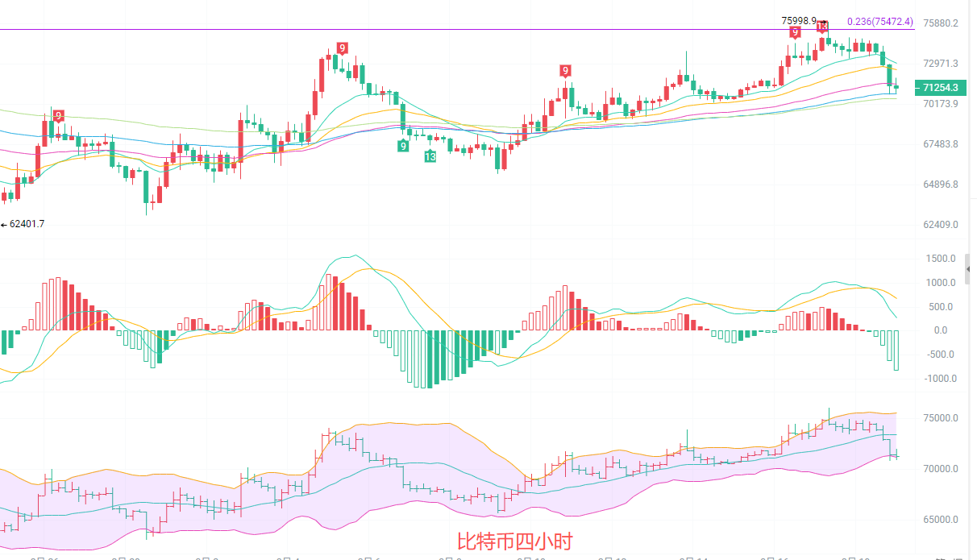Select the purple Fibonacci horizontal line

click(x=403, y=30)
